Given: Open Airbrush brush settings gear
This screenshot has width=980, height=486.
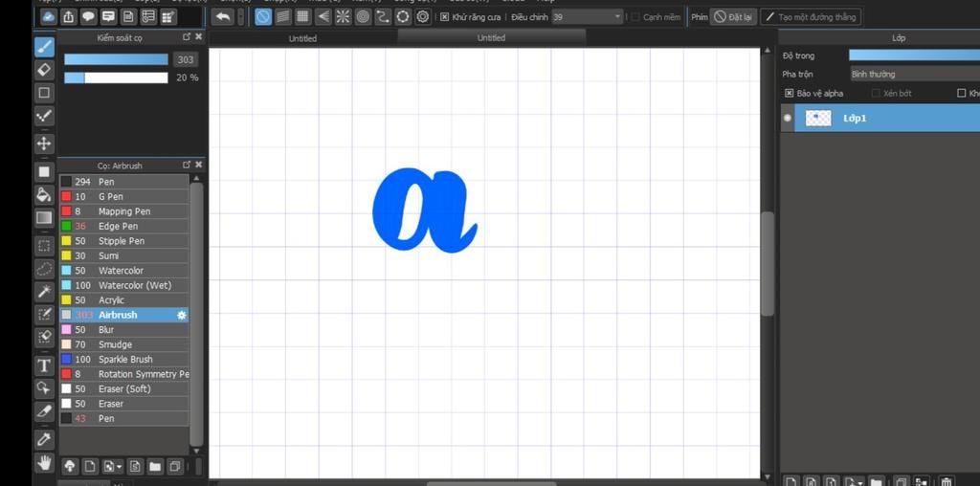Looking at the screenshot, I should pyautogui.click(x=181, y=316).
